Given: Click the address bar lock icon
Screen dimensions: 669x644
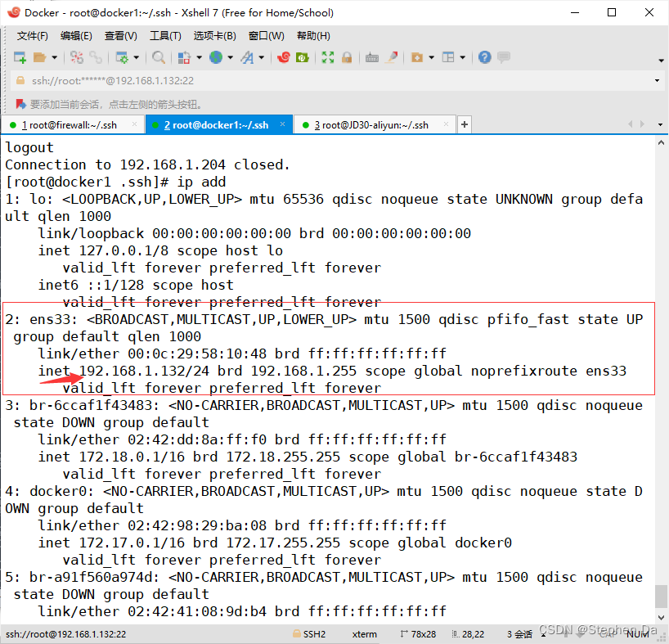Looking at the screenshot, I should click(20, 81).
